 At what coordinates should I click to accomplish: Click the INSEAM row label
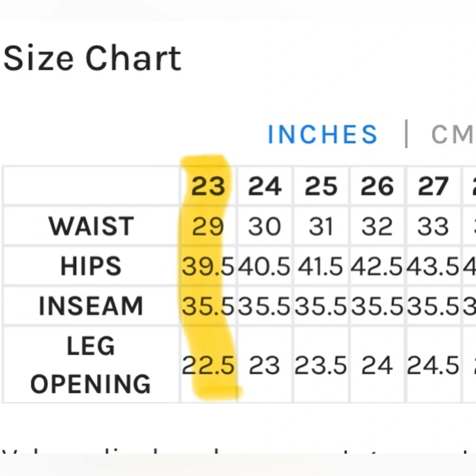(x=91, y=306)
